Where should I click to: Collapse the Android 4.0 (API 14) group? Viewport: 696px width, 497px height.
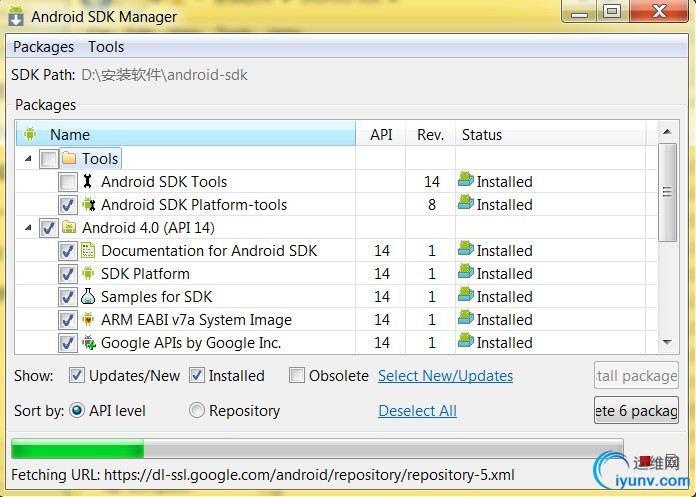tap(28, 228)
